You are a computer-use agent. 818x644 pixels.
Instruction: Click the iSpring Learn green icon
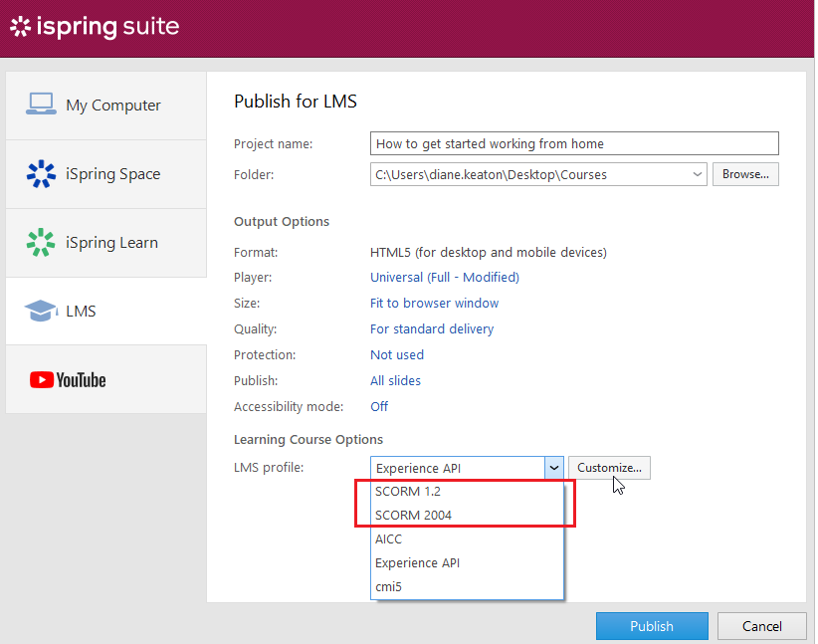coord(41,242)
